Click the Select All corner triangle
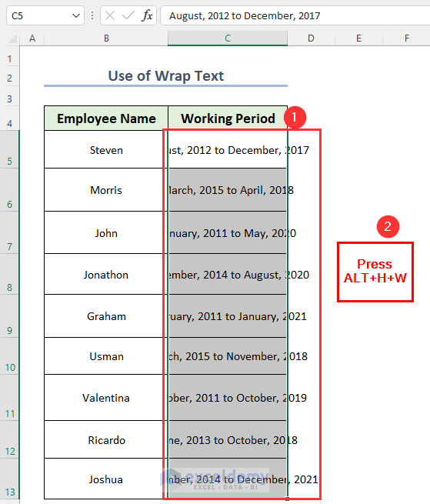The height and width of the screenshot is (504, 430). click(x=12, y=39)
